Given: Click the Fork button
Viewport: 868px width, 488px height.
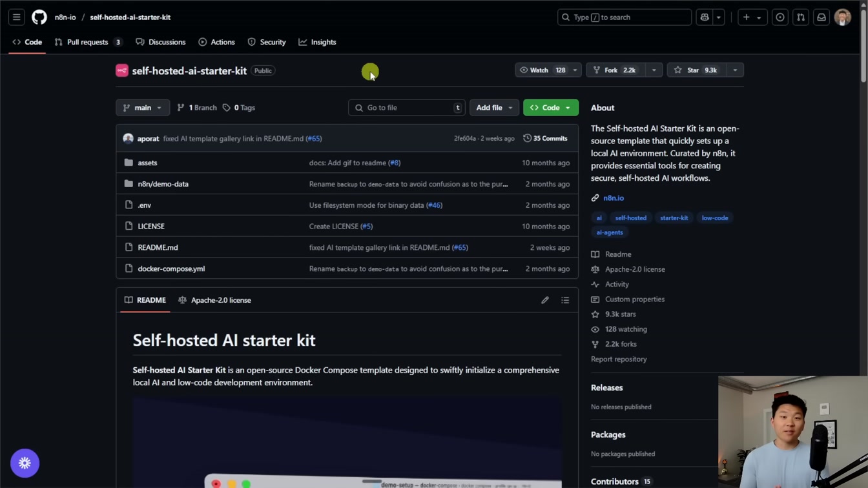Looking at the screenshot, I should (615, 70).
